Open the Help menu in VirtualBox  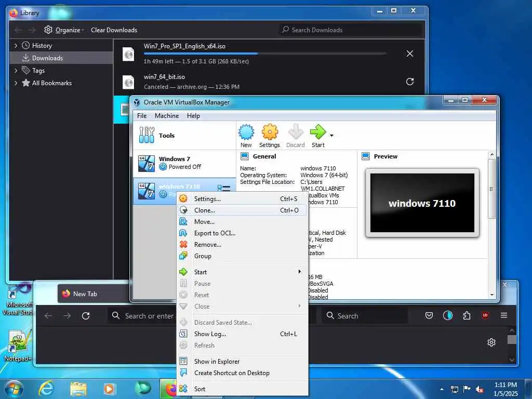tap(193, 116)
